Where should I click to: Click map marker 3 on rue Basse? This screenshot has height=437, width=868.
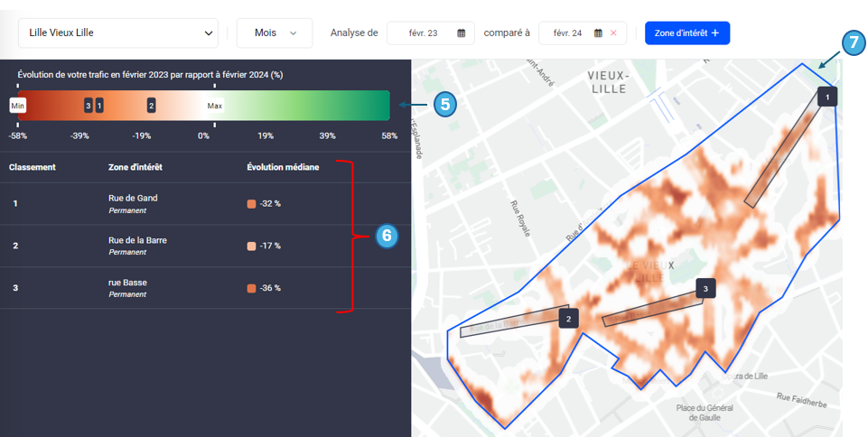pyautogui.click(x=705, y=289)
